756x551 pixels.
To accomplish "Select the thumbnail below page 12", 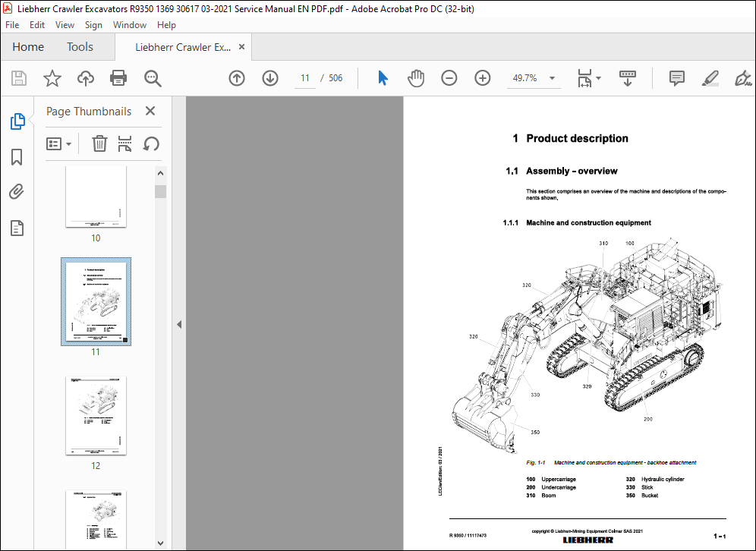I will 96,520.
